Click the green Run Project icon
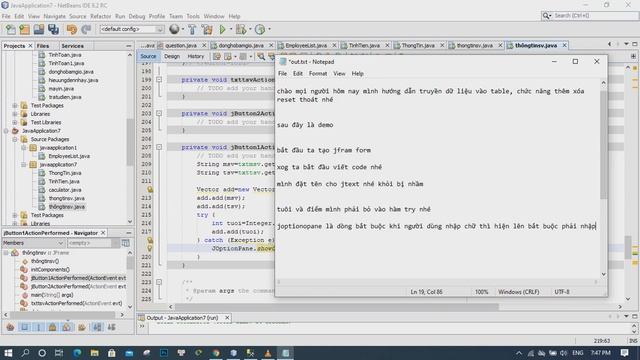Viewport: 640px width, 360px height. (222, 29)
